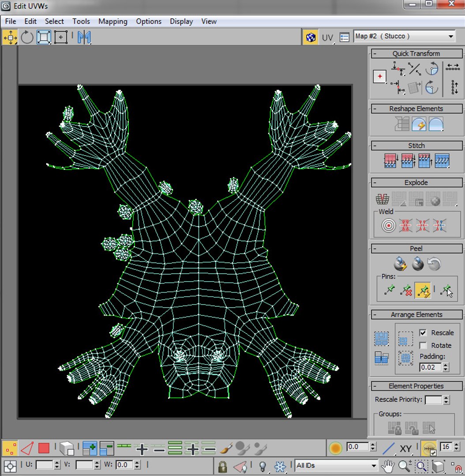465x476 pixels.
Task: Click Grow Selection plus icon
Action: [90, 448]
